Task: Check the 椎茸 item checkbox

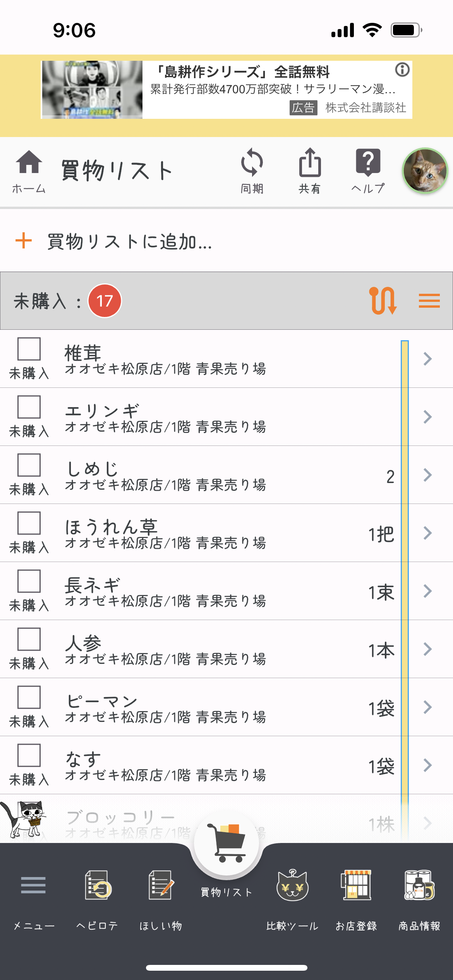Action: pyautogui.click(x=29, y=349)
